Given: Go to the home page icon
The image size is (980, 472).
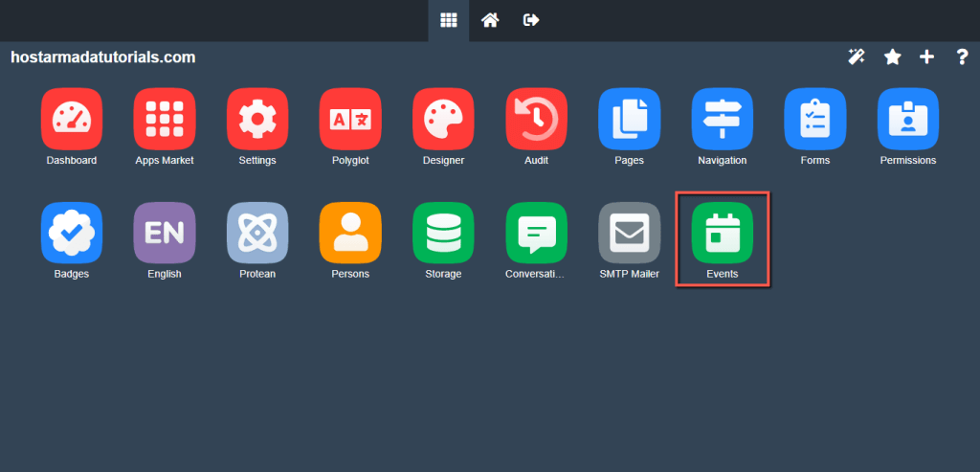Looking at the screenshot, I should 490,21.
